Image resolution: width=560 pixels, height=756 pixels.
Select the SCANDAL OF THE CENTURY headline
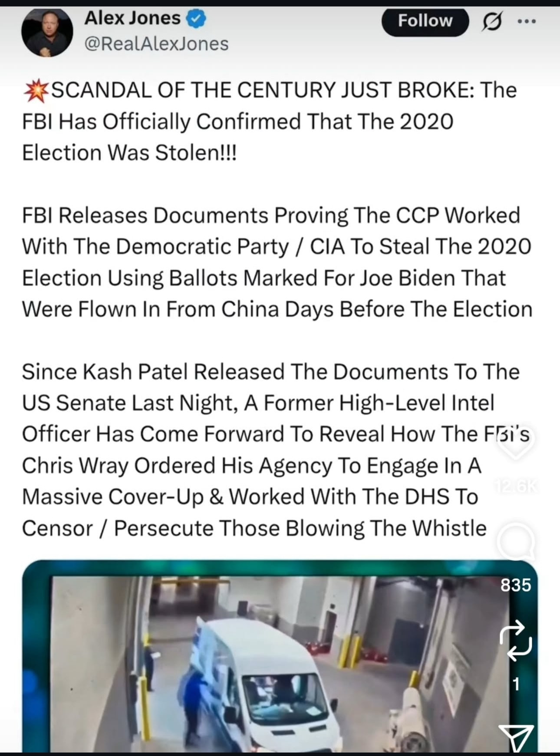click(x=269, y=121)
